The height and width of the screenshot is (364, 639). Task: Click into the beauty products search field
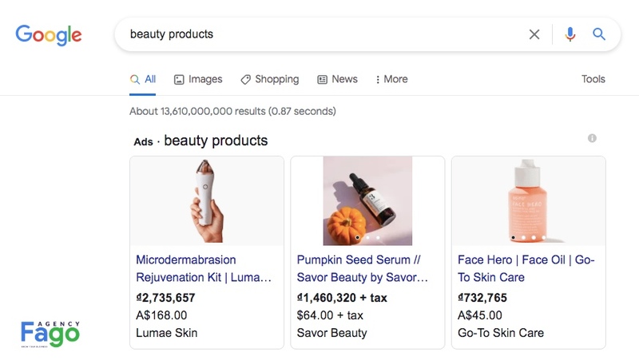coord(319,34)
